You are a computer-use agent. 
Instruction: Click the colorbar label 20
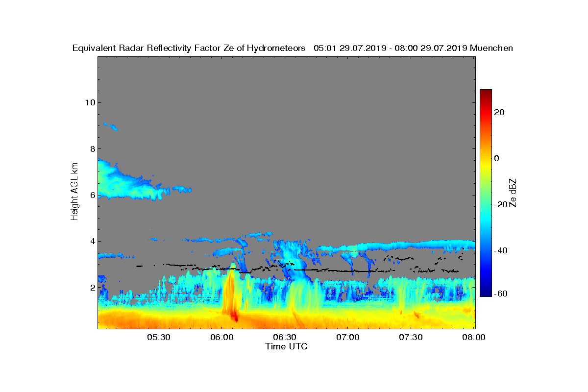point(500,112)
